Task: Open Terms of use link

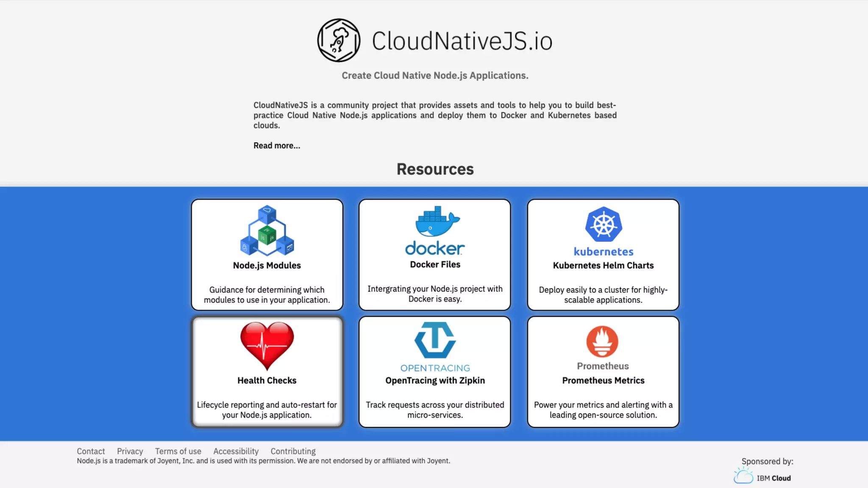Action: [x=178, y=451]
